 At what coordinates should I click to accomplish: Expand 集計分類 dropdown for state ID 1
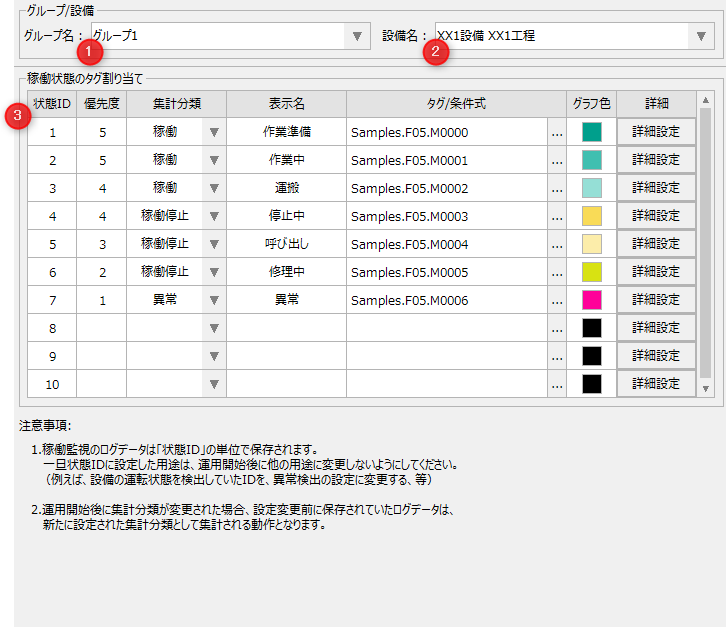213,132
